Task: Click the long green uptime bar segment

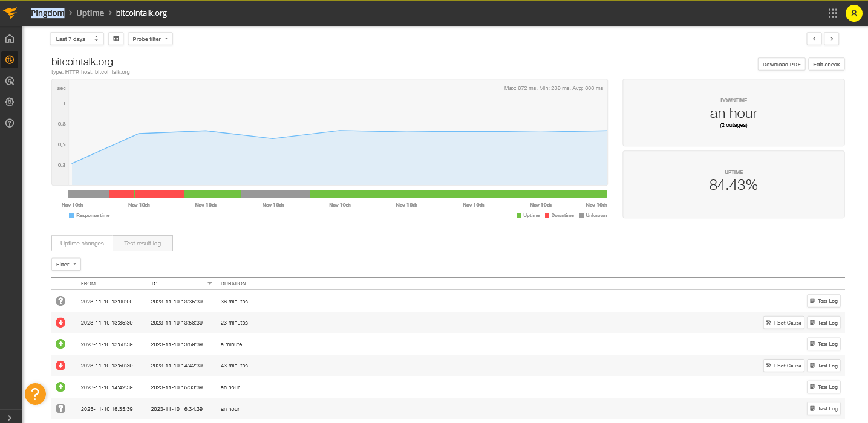Action: tap(458, 194)
